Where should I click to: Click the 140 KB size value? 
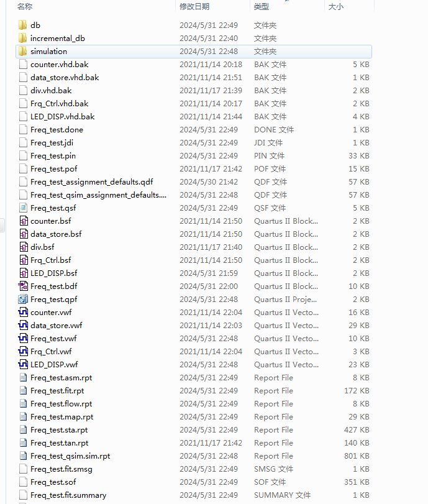pos(357,443)
